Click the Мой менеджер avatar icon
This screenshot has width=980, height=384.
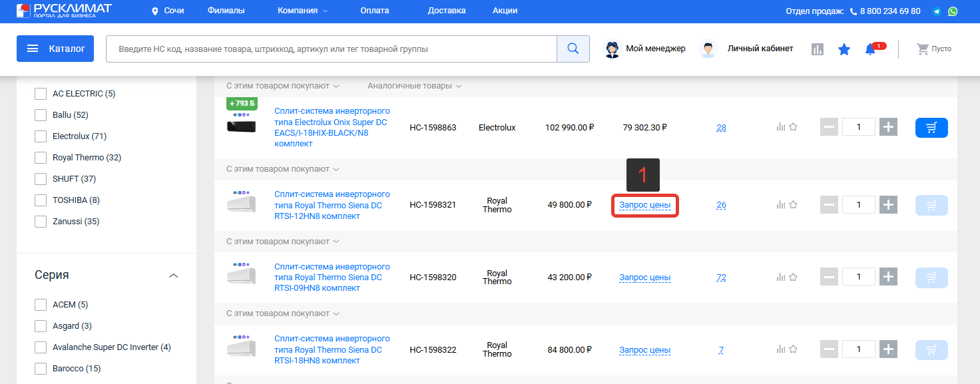point(612,49)
